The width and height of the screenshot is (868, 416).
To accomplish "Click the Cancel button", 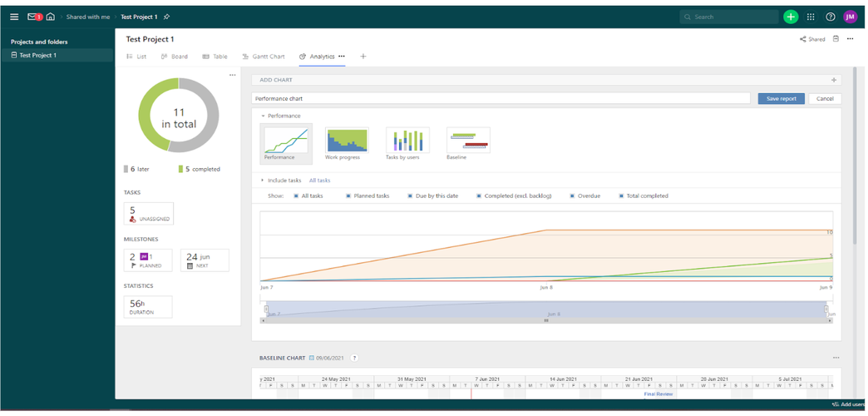I will coord(825,98).
